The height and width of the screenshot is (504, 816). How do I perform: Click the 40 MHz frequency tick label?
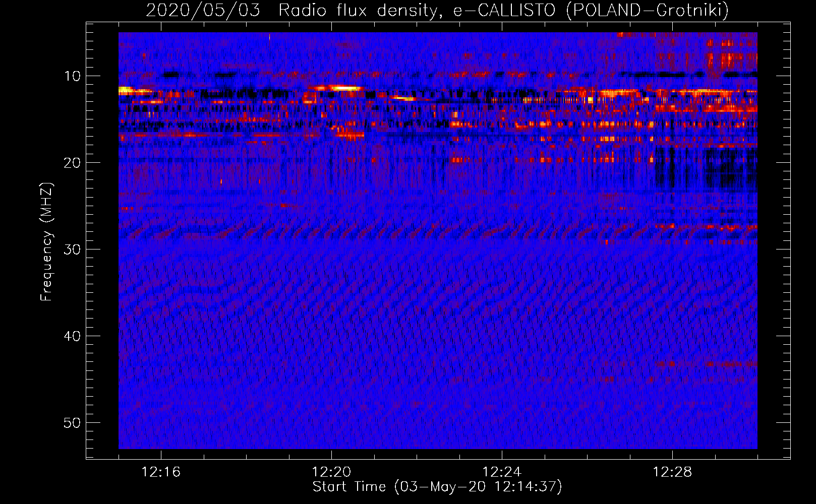[73, 336]
